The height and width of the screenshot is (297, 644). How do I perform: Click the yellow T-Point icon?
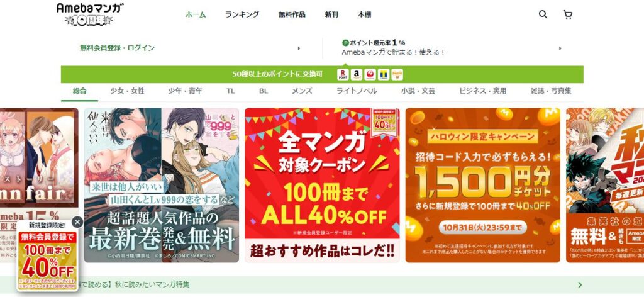pyautogui.click(x=384, y=74)
